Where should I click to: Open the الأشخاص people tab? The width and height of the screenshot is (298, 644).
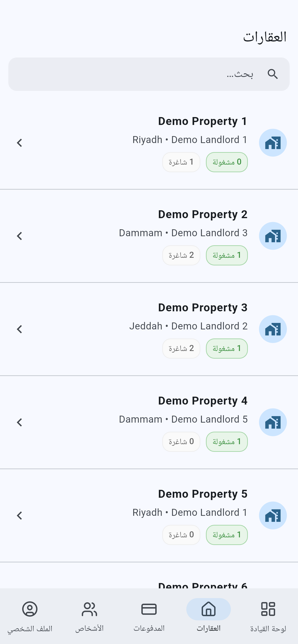[x=89, y=616]
